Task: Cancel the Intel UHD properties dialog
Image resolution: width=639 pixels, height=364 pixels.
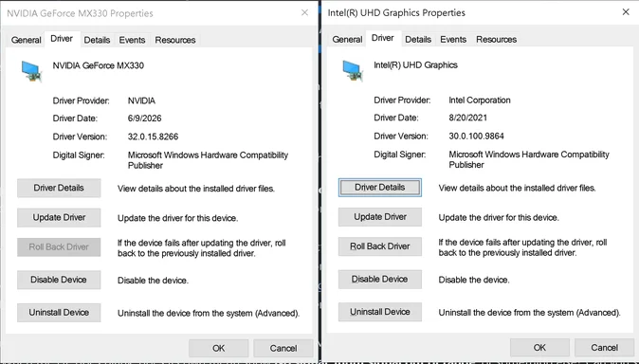Action: [604, 348]
